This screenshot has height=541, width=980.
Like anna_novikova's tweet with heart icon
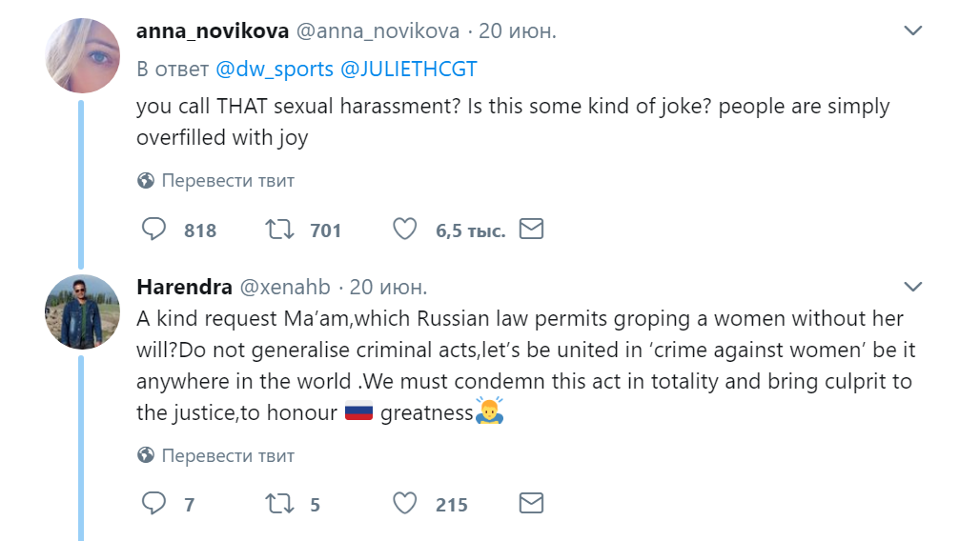click(x=404, y=230)
